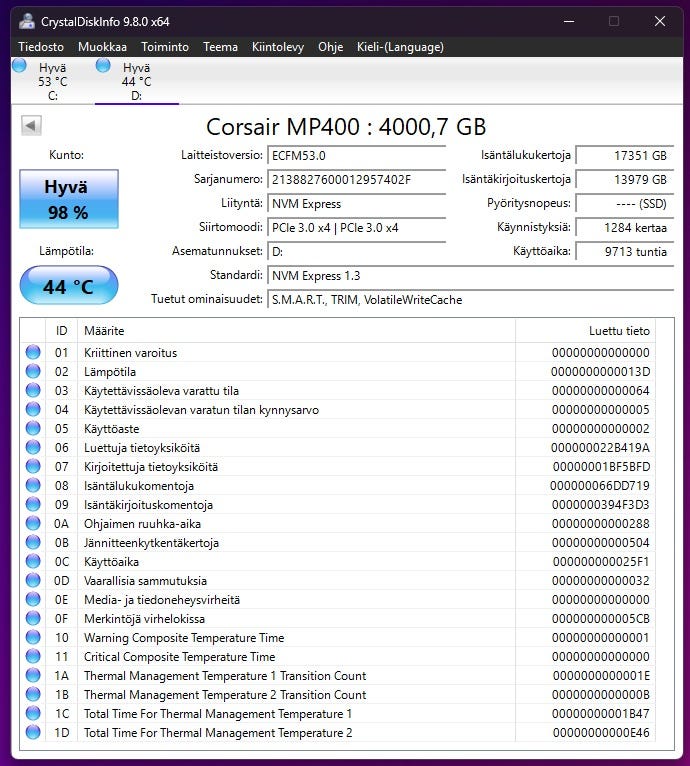Viewport: 690px width, 766px height.
Task: Open the Ohje menu
Action: (331, 47)
